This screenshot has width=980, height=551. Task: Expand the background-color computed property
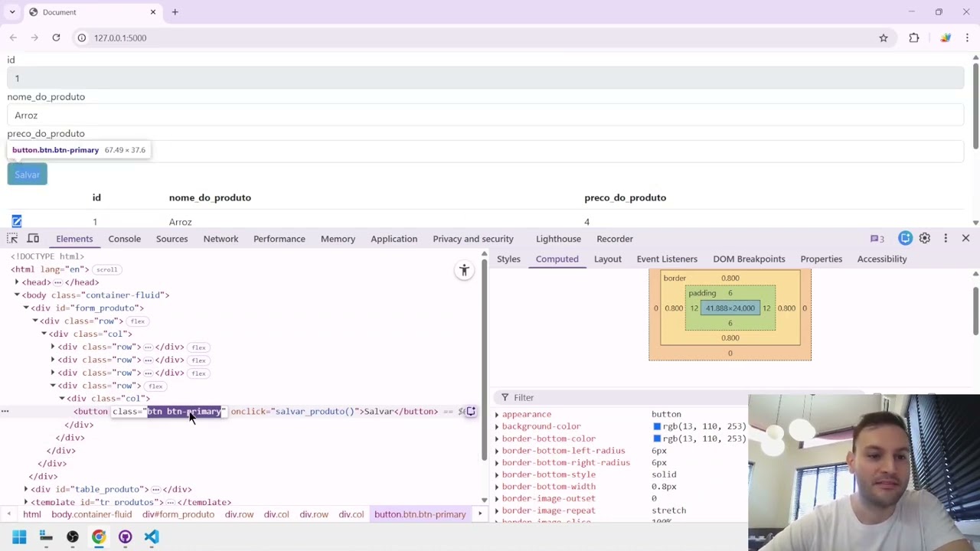[497, 426]
